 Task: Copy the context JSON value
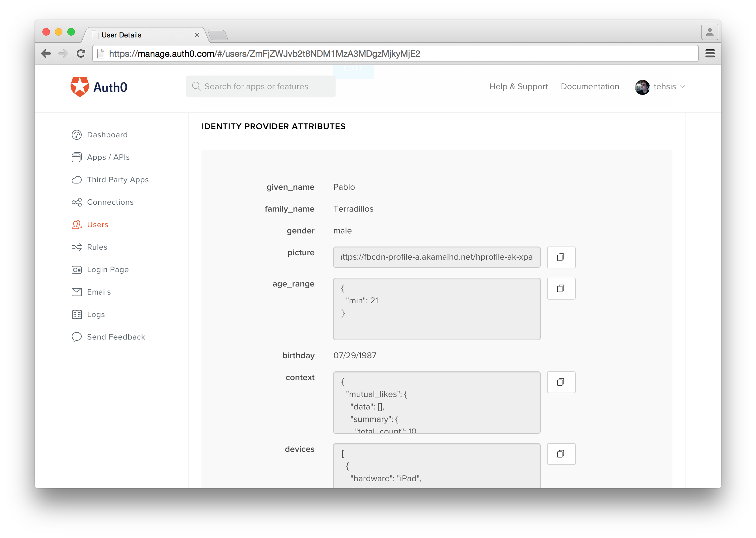561,382
